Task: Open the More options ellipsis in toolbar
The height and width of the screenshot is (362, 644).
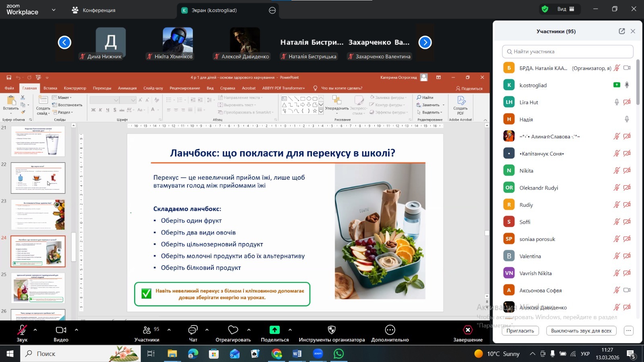Action: tap(390, 330)
